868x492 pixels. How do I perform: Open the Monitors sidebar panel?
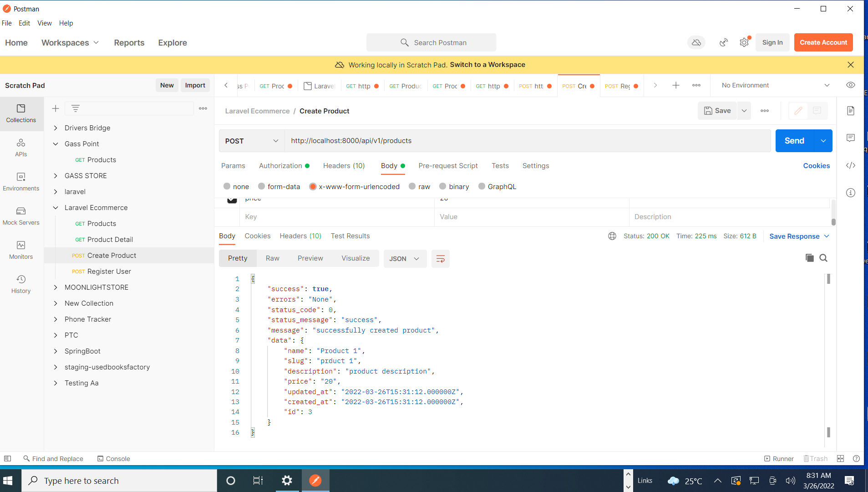coord(21,250)
